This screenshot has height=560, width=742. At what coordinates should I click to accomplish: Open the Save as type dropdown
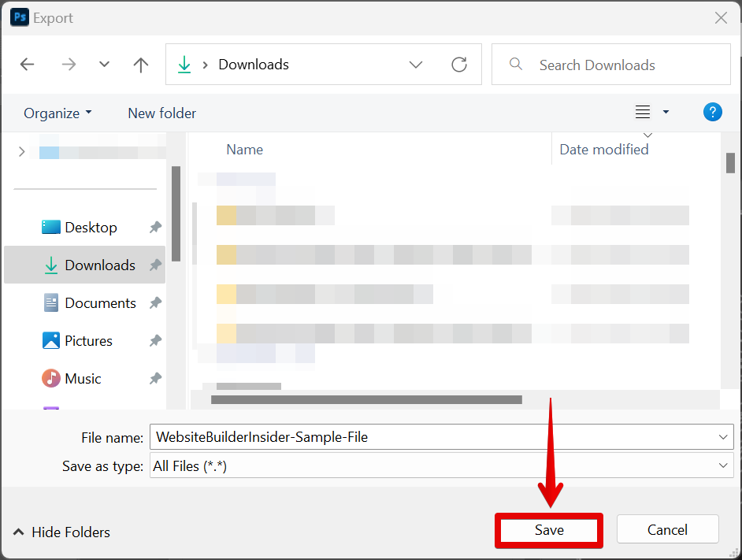pyautogui.click(x=723, y=466)
